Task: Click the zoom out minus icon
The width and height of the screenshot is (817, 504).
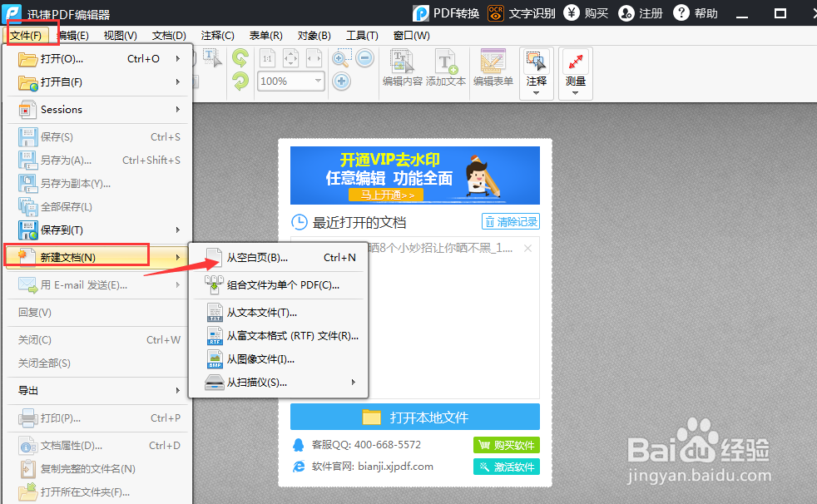Action: [365, 57]
